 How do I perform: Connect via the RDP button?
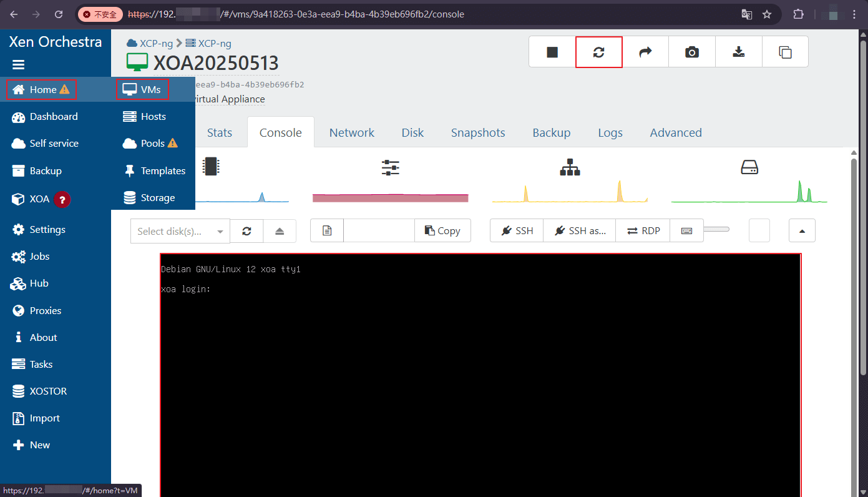(x=643, y=231)
